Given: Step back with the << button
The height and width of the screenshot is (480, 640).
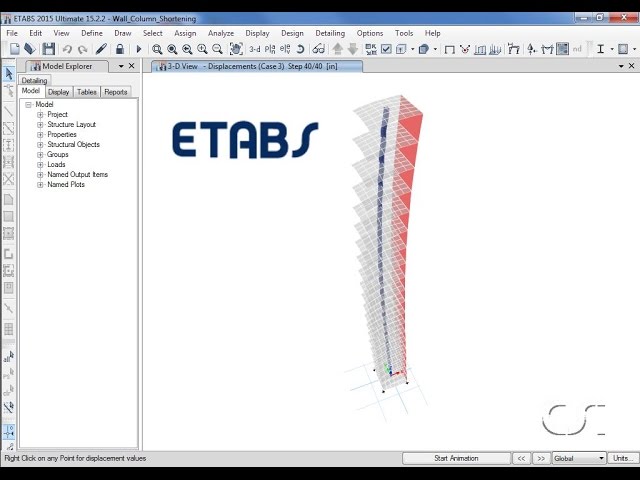Looking at the screenshot, I should pos(522,458).
